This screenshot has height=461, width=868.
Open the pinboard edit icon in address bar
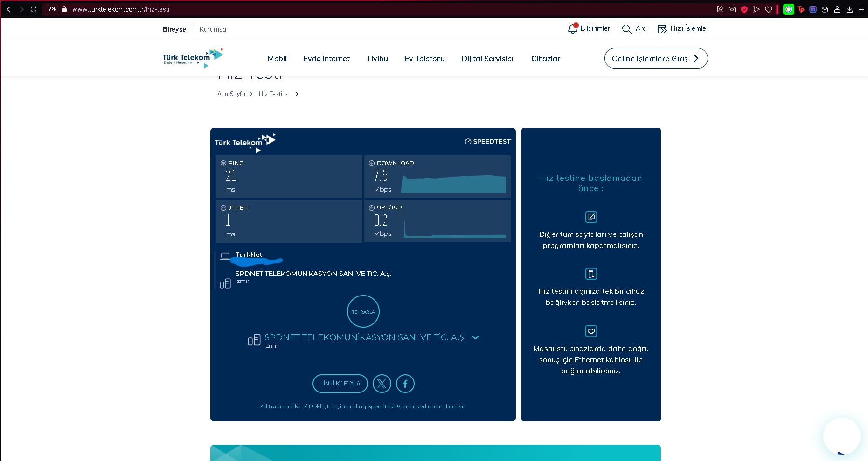tap(720, 9)
